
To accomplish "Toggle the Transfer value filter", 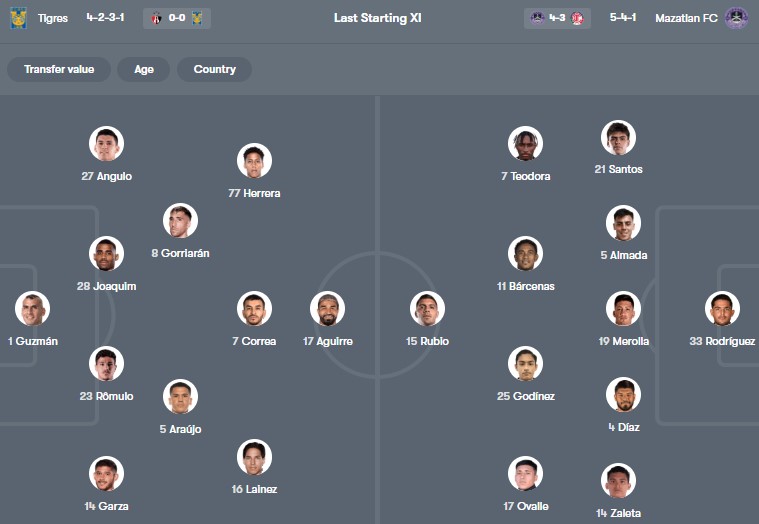I will 59,69.
